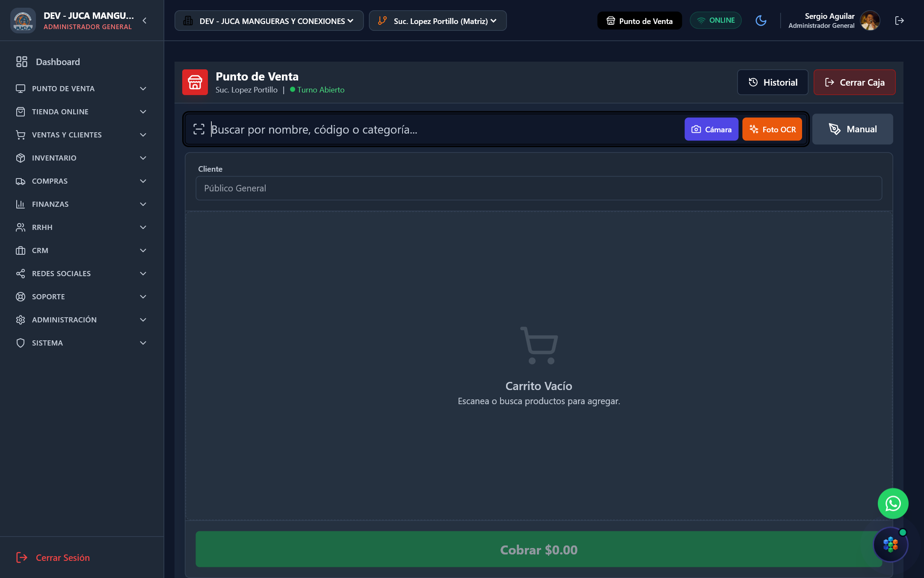This screenshot has height=578, width=924.
Task: Click the Cliente Público General field
Action: tap(539, 188)
